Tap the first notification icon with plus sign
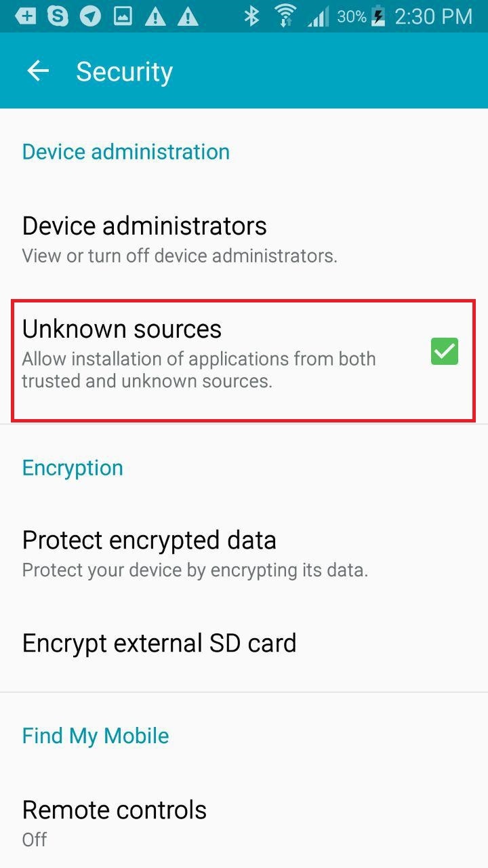 pyautogui.click(x=25, y=16)
